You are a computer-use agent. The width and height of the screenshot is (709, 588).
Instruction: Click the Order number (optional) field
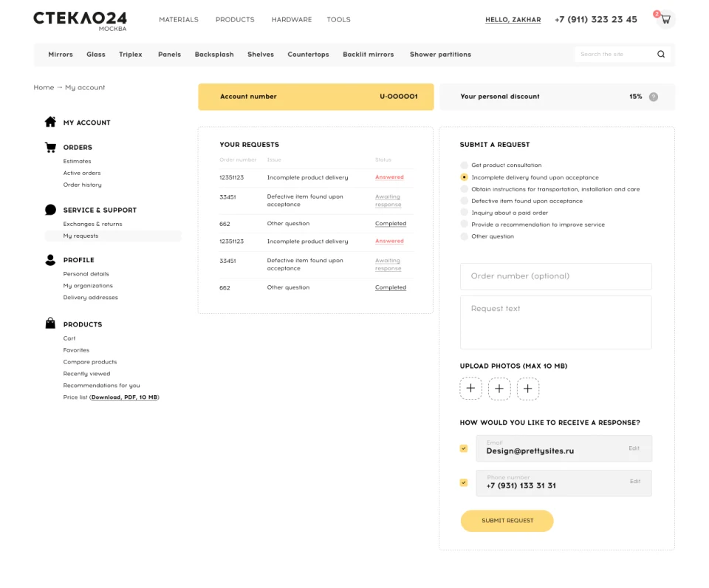pyautogui.click(x=555, y=276)
